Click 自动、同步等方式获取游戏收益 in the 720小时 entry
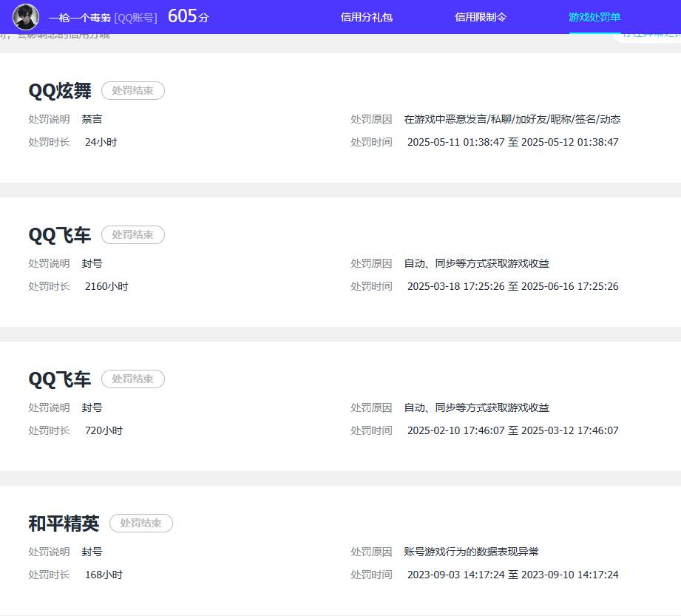Screen dimensions: 681x616 [476, 407]
